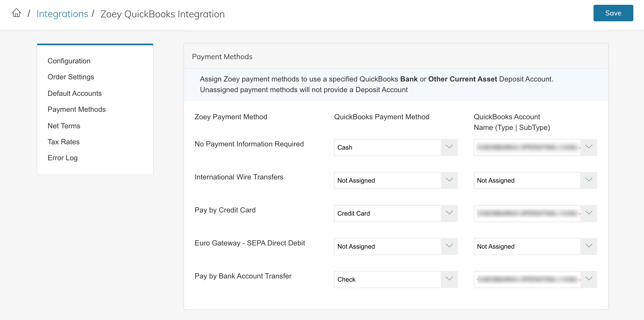
Task: Open the Net Terms section
Action: tap(64, 126)
